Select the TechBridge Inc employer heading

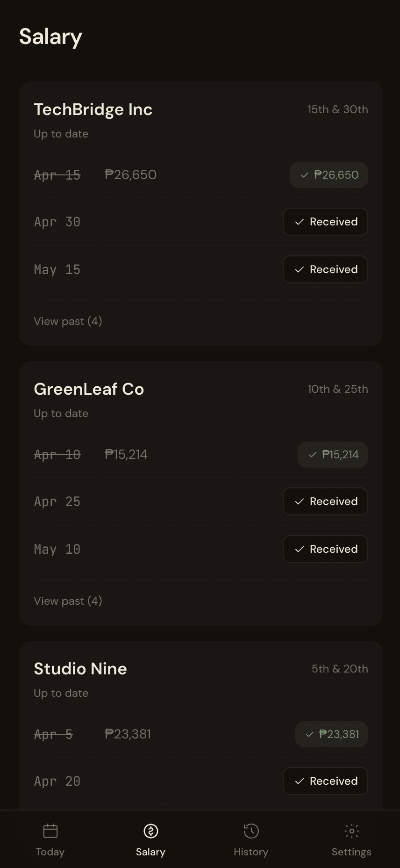93,109
